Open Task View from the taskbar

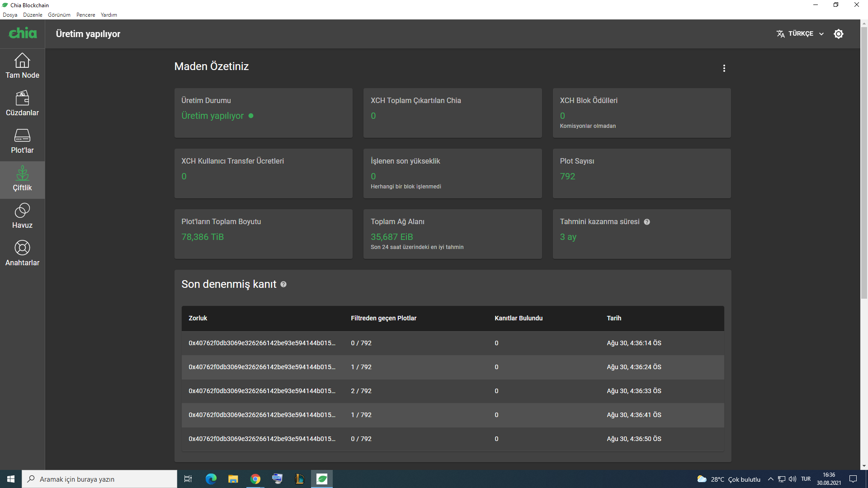188,479
